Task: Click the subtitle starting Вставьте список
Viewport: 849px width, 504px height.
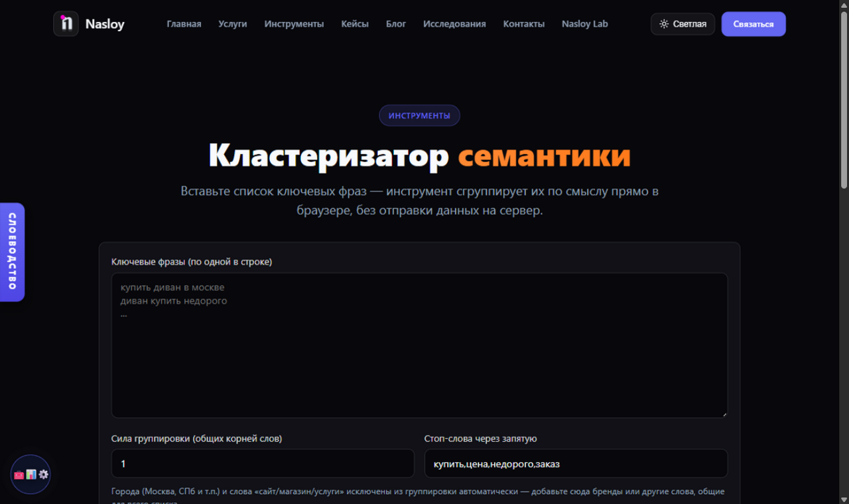Action: point(419,201)
